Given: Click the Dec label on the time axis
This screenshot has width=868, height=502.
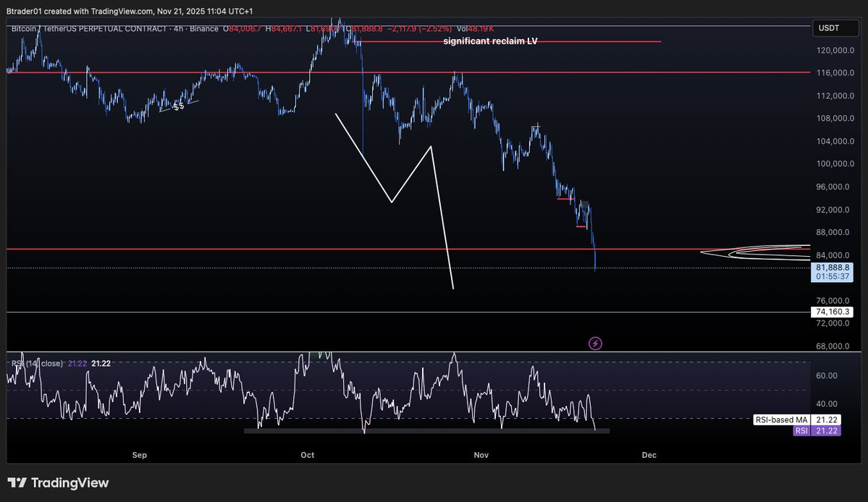Looking at the screenshot, I should point(649,455).
